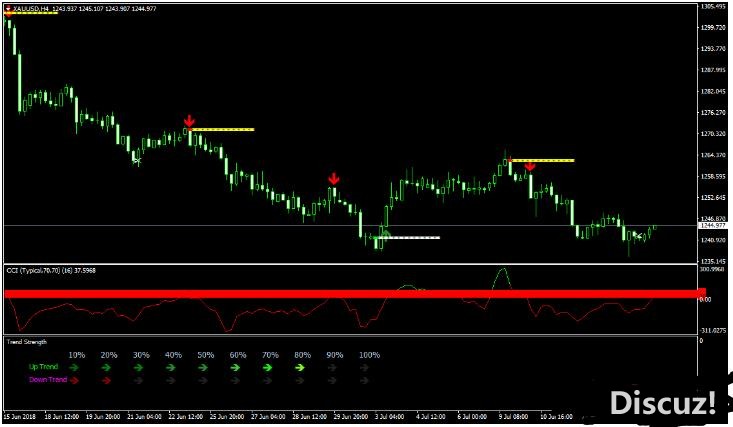Viewport: 733px width, 427px height.
Task: Click the yellow dashed line near 1276
Action: point(224,130)
